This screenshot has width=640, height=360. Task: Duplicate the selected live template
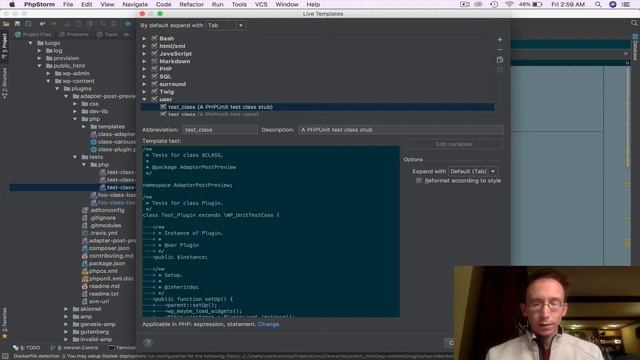500,60
